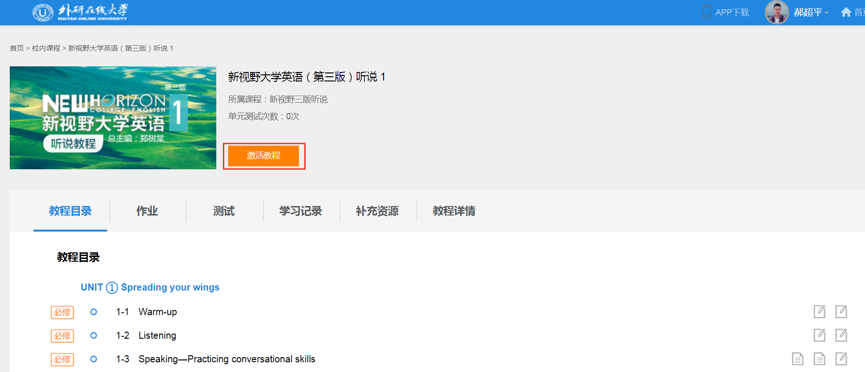Click the 必修 badge on the Speaking row
The width and height of the screenshot is (865, 372).
click(62, 359)
